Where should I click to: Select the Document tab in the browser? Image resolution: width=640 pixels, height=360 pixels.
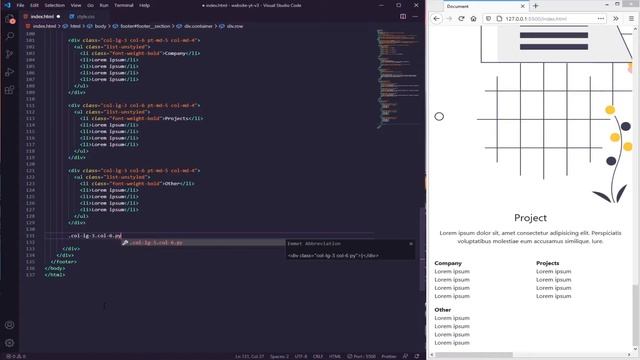[x=486, y=6]
